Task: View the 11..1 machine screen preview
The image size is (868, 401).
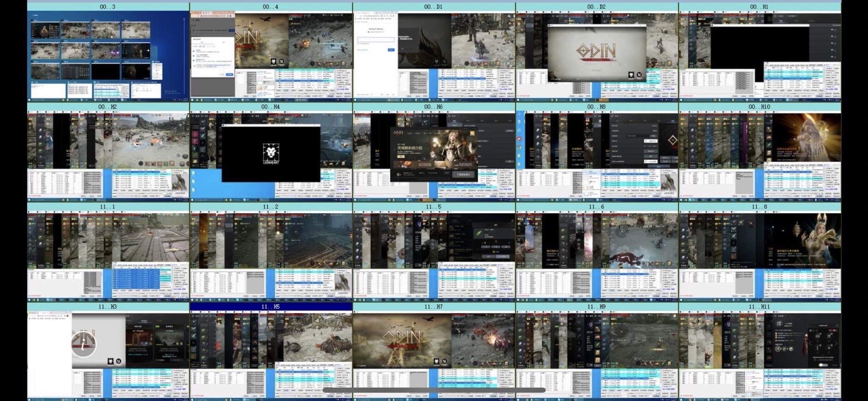Action: (108, 256)
